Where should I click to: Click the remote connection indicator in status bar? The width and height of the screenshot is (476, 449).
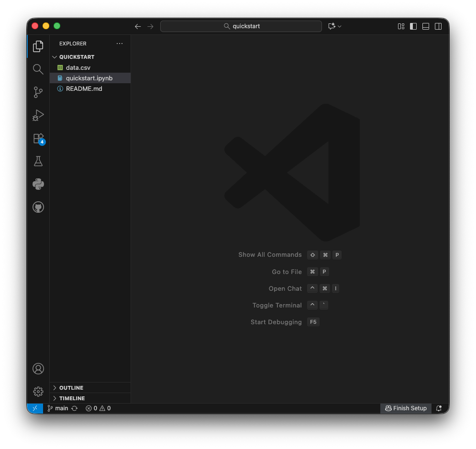(x=34, y=408)
